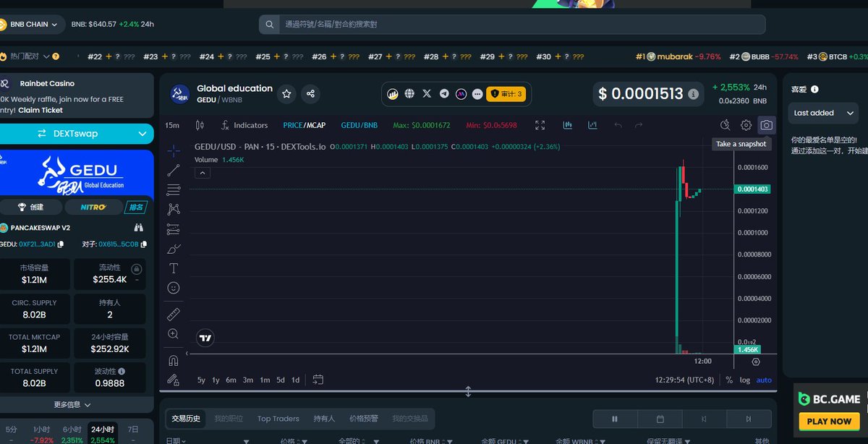Click the TradingView logo on chart

[205, 338]
